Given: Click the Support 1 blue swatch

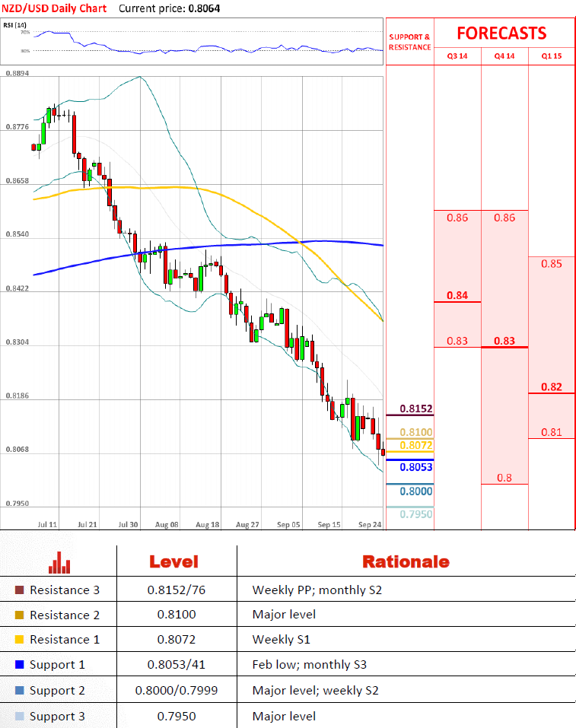Looking at the screenshot, I should click(19, 664).
